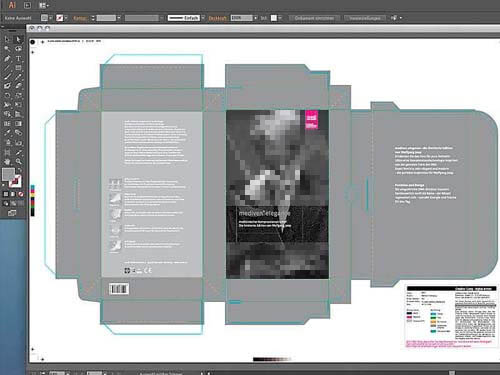The height and width of the screenshot is (375, 500).
Task: Set paint to None in tools panel
Action: tap(21, 194)
